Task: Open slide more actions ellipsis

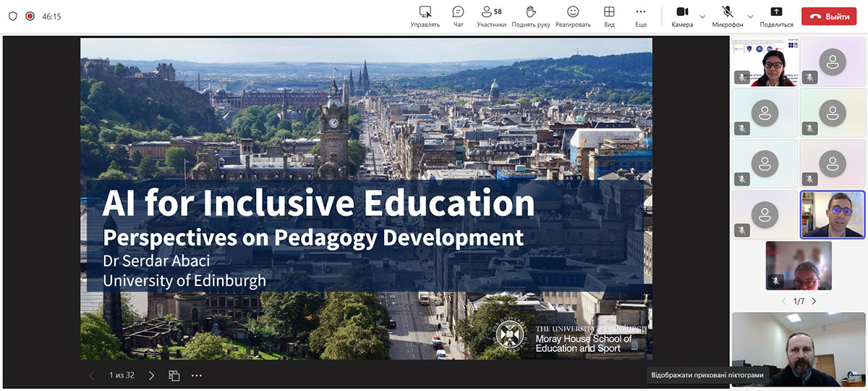Action: [197, 375]
